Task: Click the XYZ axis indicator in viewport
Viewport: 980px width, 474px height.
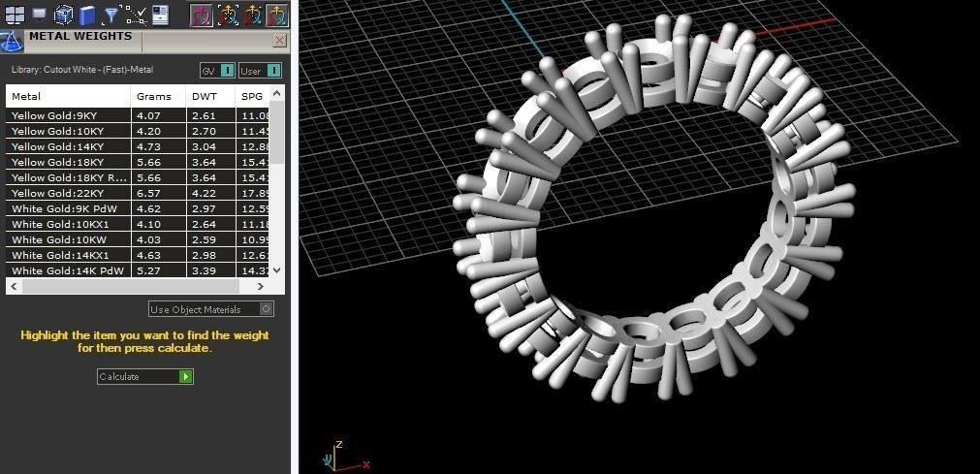Action: [x=345, y=457]
